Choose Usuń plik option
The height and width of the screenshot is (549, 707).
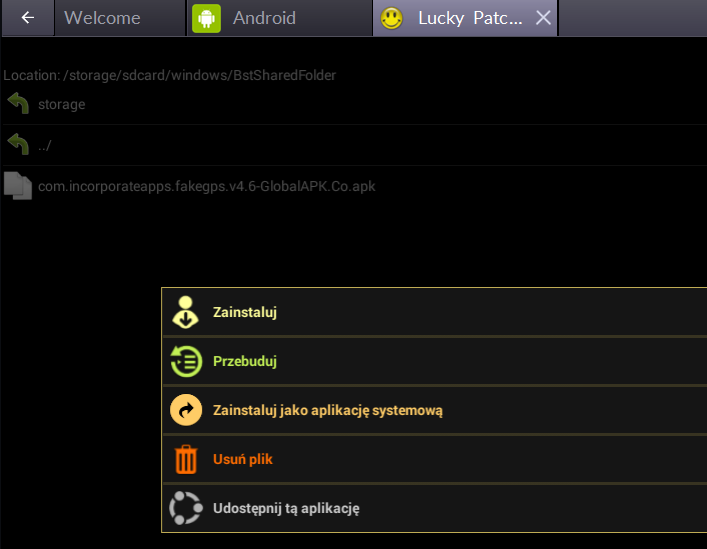[435, 459]
